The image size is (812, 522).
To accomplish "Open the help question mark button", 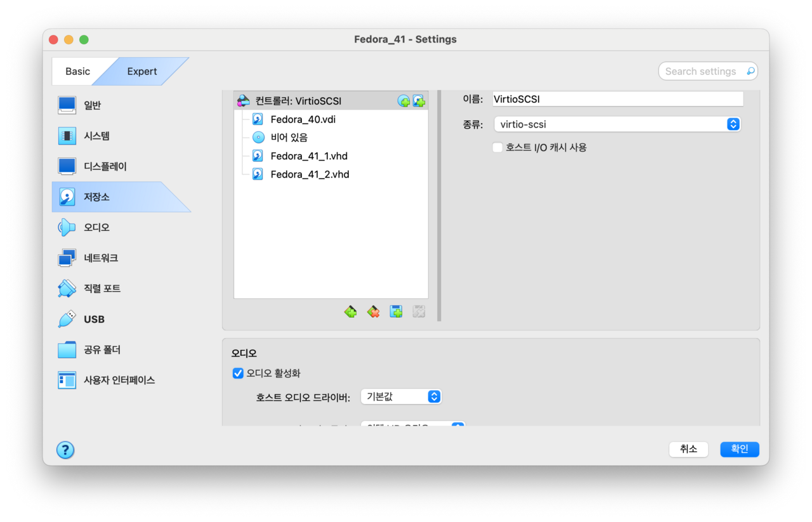I will (65, 450).
